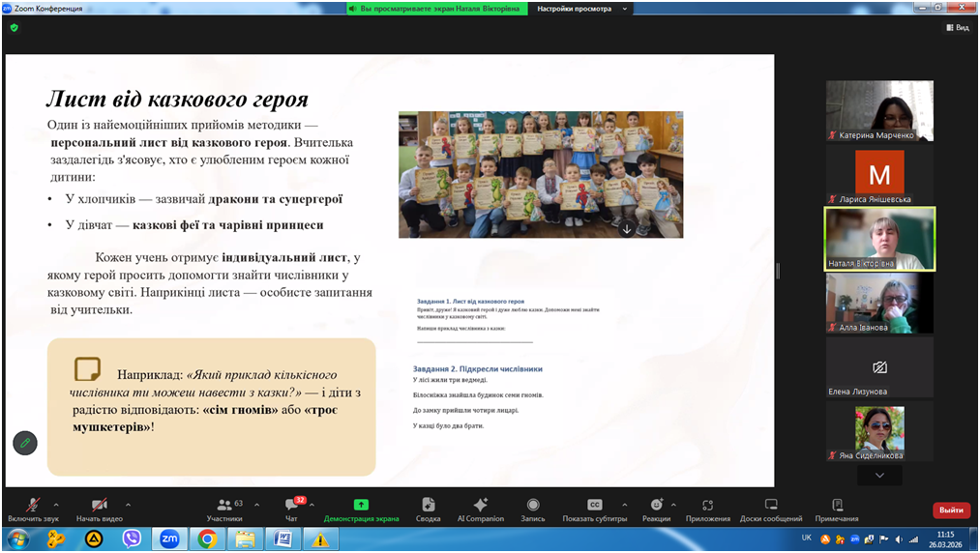Start video with Начать видео
Viewport: 980px width, 553px height.
[x=100, y=509]
